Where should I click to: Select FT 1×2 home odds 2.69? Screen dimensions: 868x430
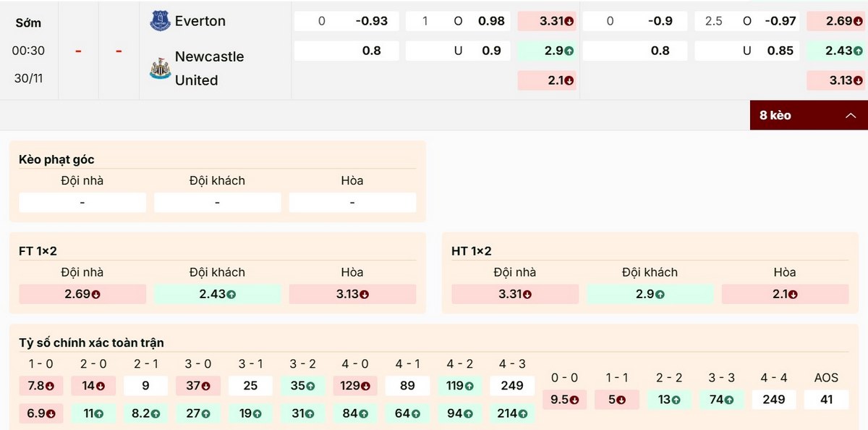coord(82,295)
